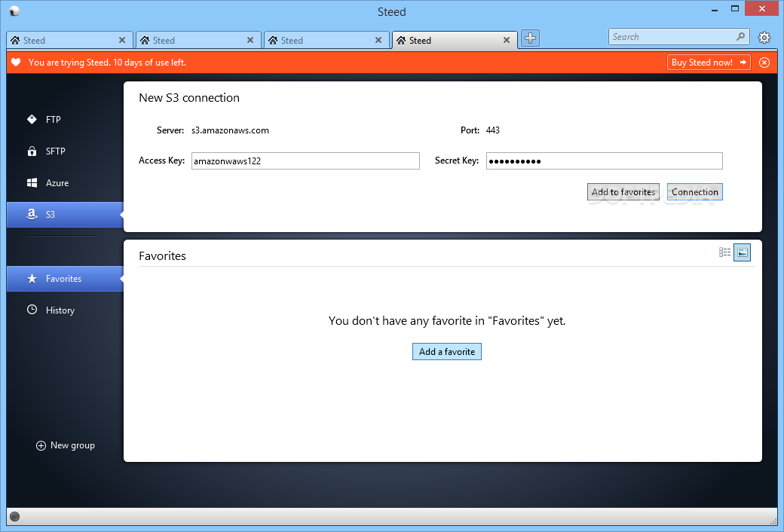Click the Favorites star icon
This screenshot has width=784, height=532.
(x=32, y=279)
